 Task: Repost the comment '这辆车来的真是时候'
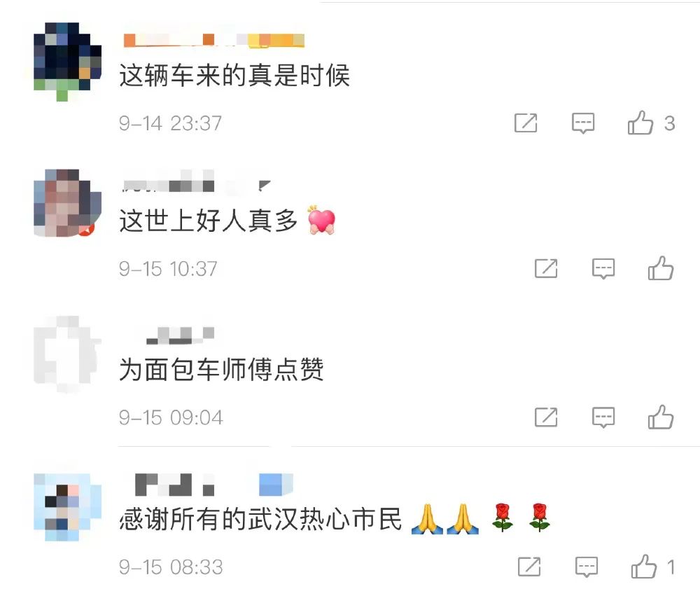click(526, 123)
